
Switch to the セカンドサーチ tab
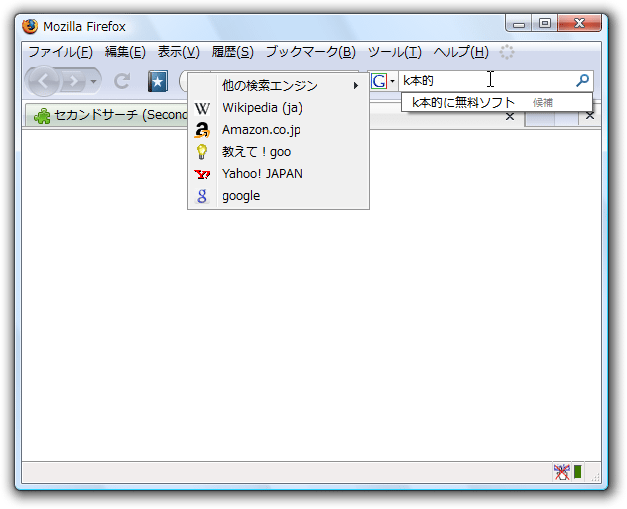click(x=108, y=115)
